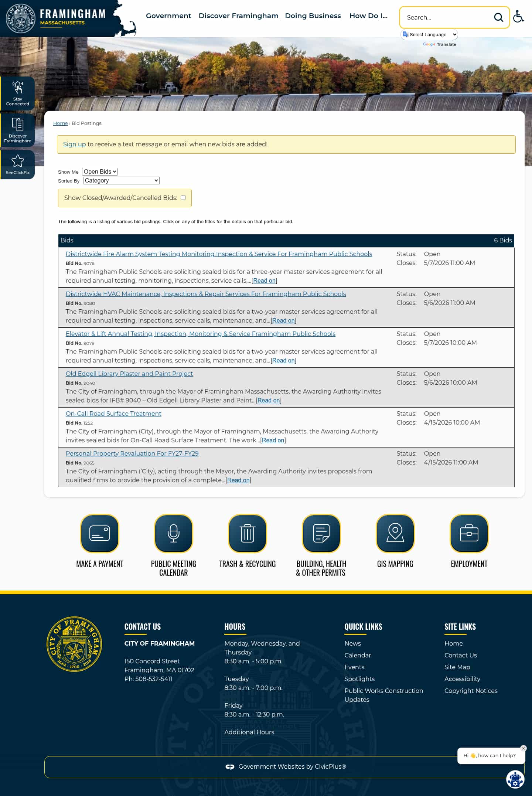Image resolution: width=532 pixels, height=796 pixels.
Task: Open the Discover Framingham menu
Action: (239, 16)
